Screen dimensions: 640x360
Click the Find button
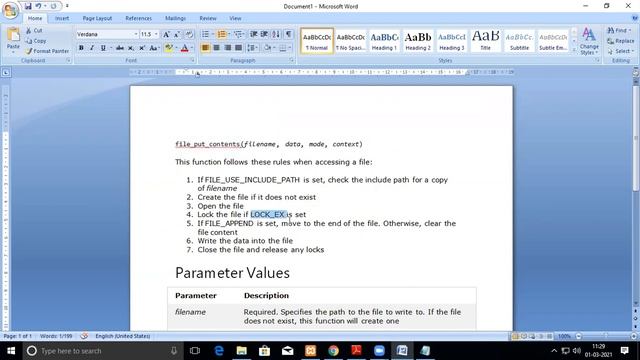click(x=618, y=30)
